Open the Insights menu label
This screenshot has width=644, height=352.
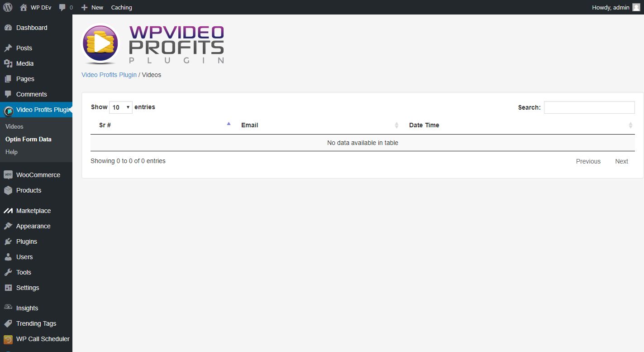click(x=27, y=308)
